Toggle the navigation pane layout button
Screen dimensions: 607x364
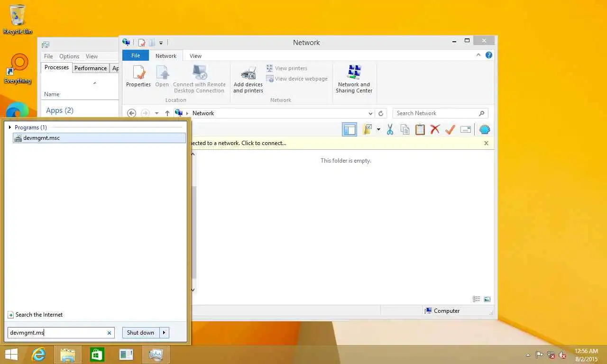pos(349,129)
